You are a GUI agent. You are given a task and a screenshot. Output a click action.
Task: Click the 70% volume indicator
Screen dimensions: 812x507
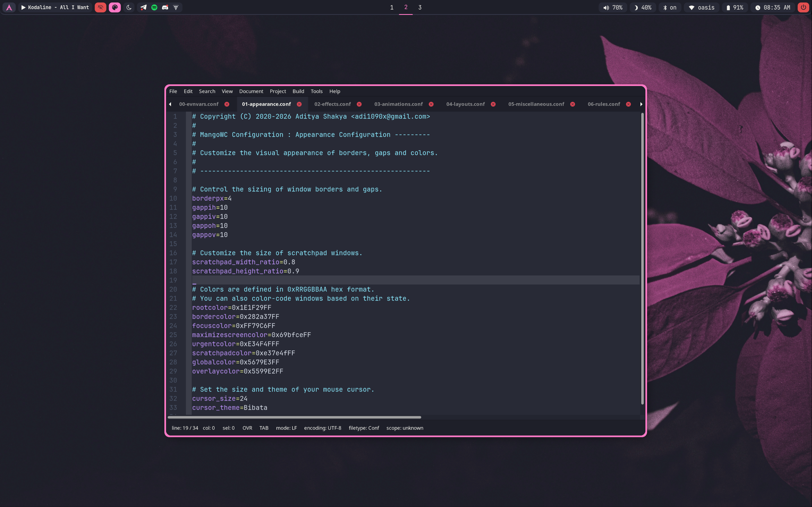click(613, 7)
